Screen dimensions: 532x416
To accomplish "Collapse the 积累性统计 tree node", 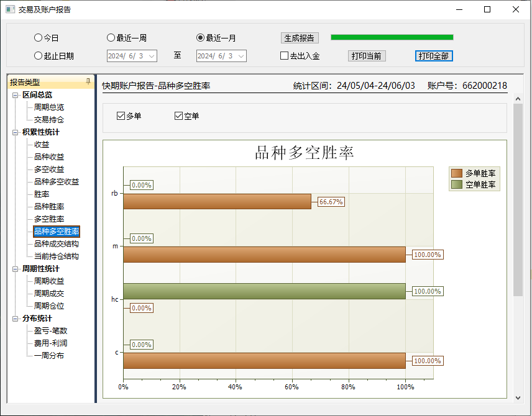I will 16,132.
